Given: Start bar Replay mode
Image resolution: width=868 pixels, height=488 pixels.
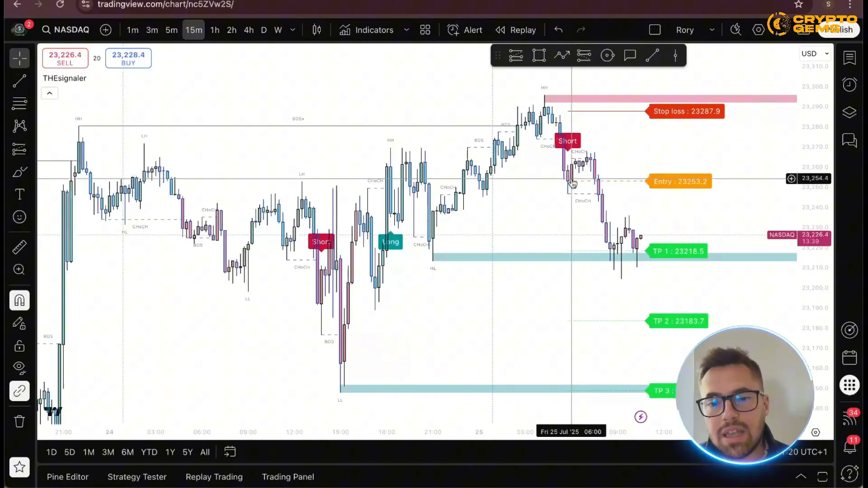Looking at the screenshot, I should 516,30.
